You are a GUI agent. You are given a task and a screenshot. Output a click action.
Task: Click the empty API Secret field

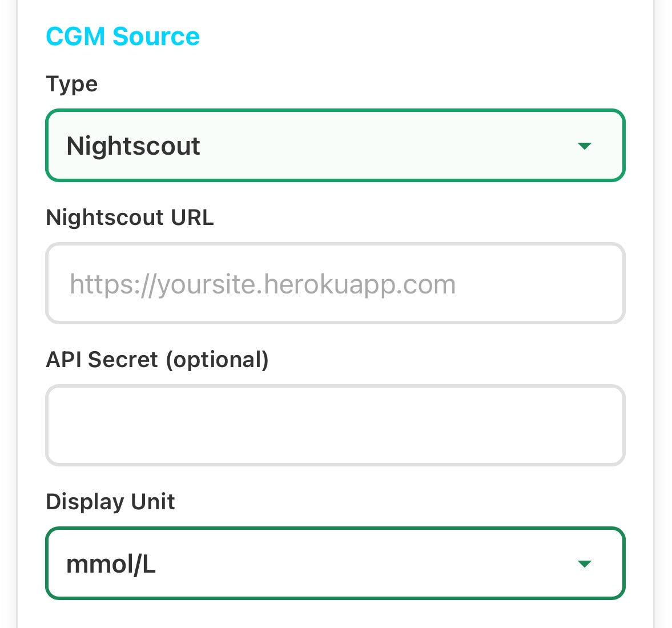click(x=335, y=425)
